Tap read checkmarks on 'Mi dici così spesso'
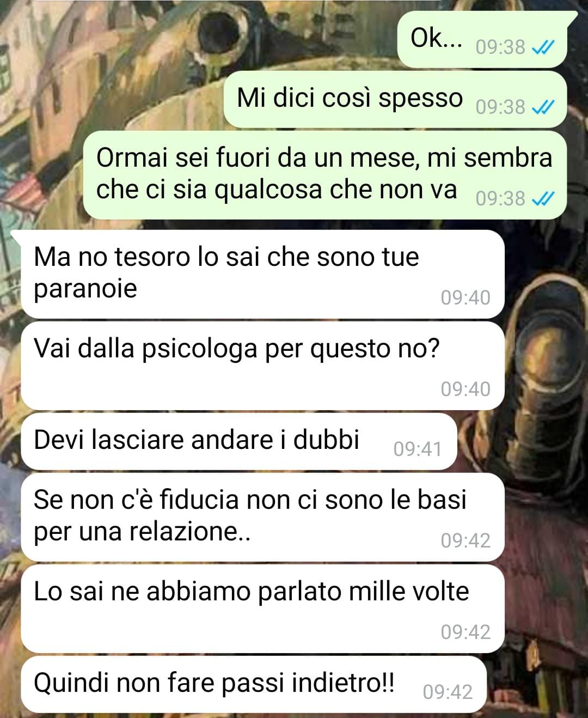This screenshot has height=718, width=588. point(542,107)
